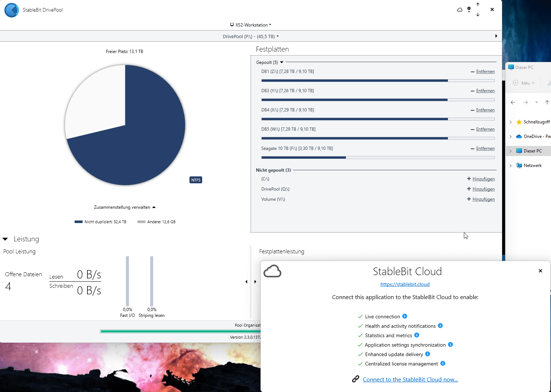
Task: Click the chain link icon next to Connect
Action: click(356, 379)
